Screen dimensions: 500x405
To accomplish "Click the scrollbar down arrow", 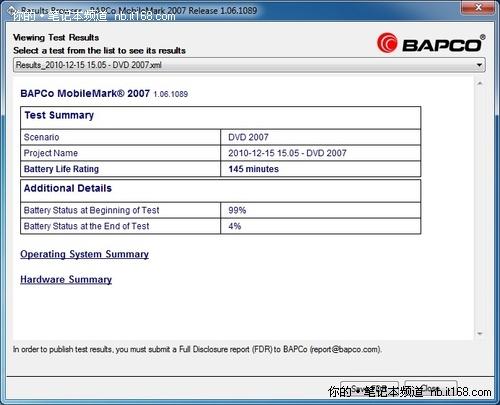I will pos(480,333).
